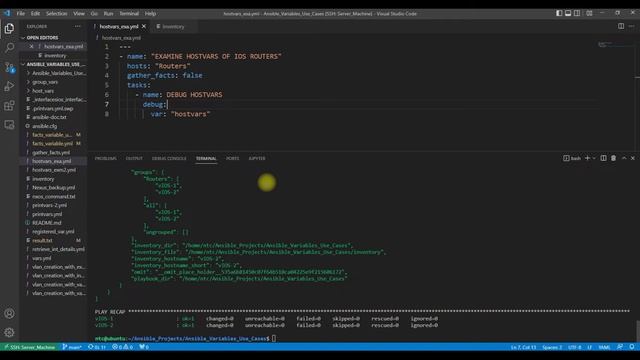Open Source Control view in activity bar
Viewport: 640px width, 360px height.
point(9,67)
